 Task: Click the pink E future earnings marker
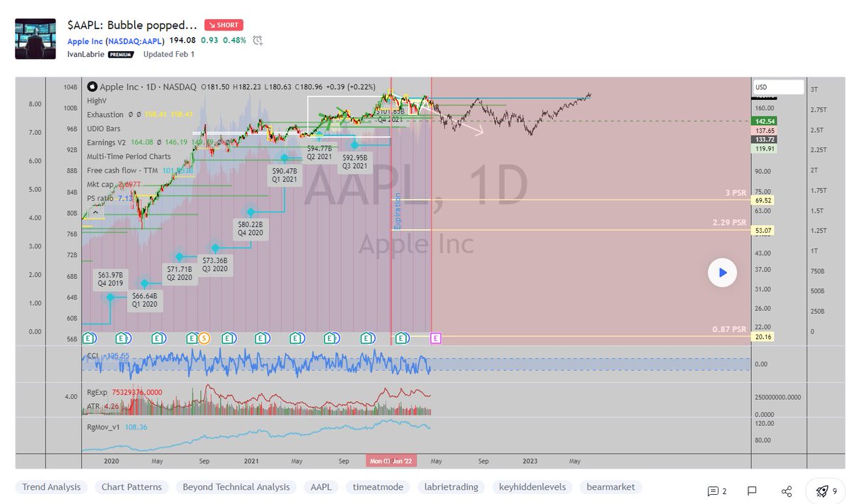click(436, 338)
